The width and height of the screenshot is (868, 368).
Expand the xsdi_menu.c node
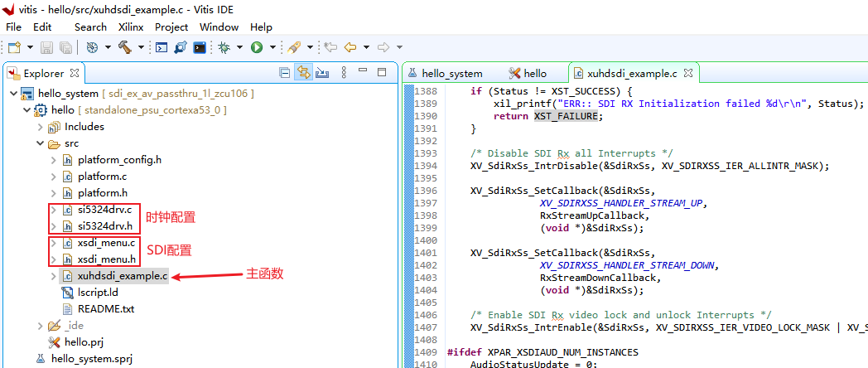[53, 243]
